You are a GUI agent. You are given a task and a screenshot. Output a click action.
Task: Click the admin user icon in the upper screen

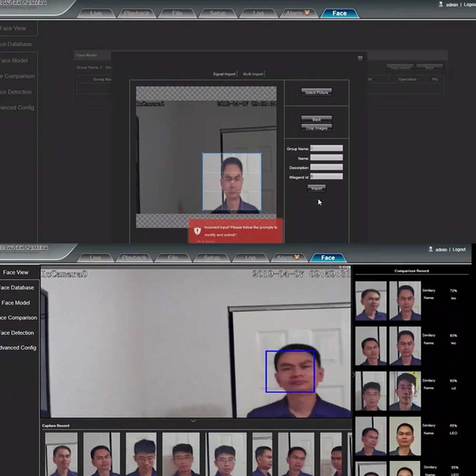coord(441,4)
